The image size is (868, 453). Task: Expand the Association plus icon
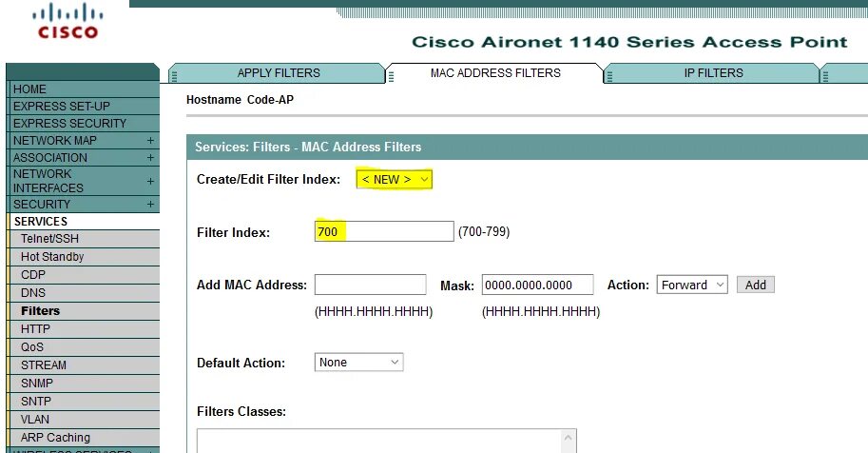tap(150, 158)
